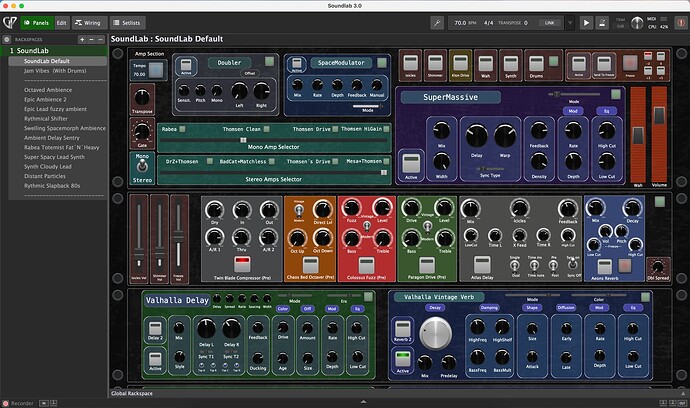This screenshot has height=408, width=690.
Task: Click the Colossus Fuzz footswitch
Action: tap(366, 265)
